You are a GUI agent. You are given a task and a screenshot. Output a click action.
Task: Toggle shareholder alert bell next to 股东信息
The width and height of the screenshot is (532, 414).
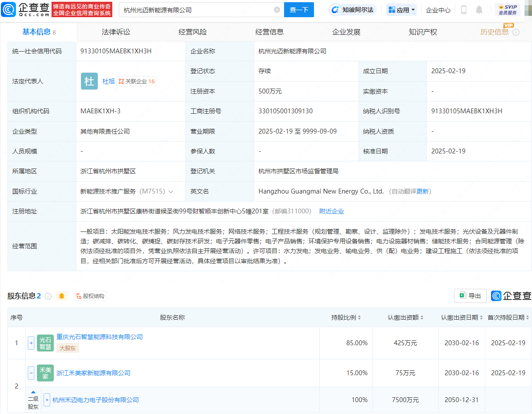pyautogui.click(x=62, y=296)
